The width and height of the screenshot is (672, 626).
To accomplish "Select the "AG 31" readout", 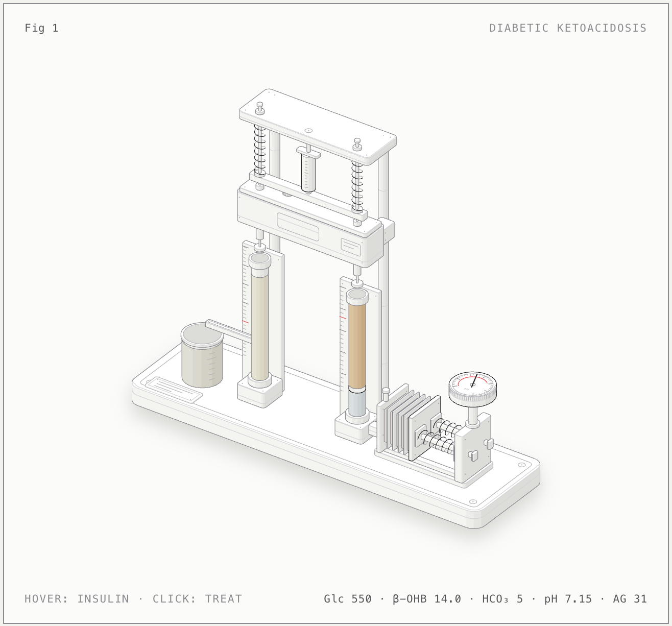I will coord(630,598).
